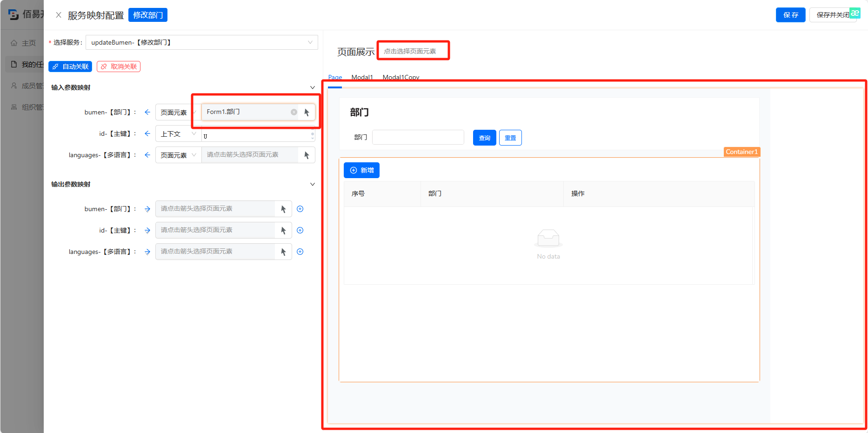
Task: Open the 页面元素 type dropdown in the input languages row
Action: (x=178, y=155)
